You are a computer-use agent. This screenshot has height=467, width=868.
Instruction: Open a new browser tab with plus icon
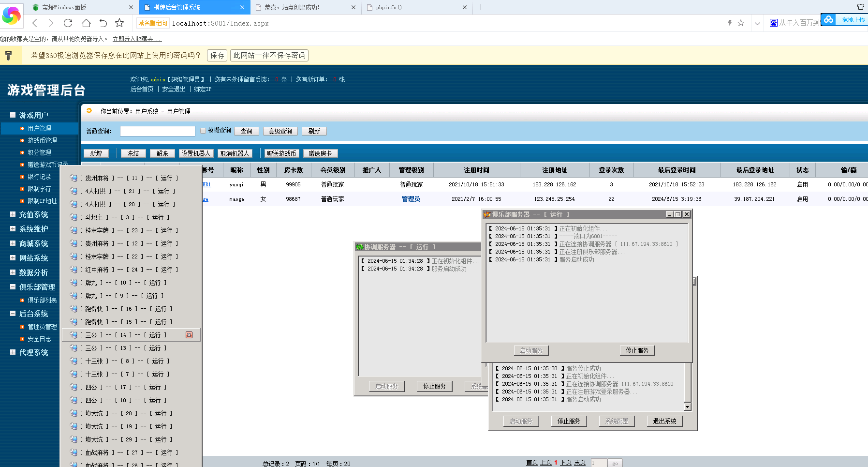481,7
